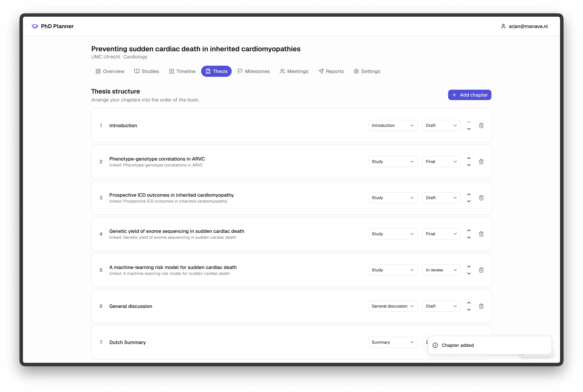Delete the Introduction chapter

coord(481,125)
